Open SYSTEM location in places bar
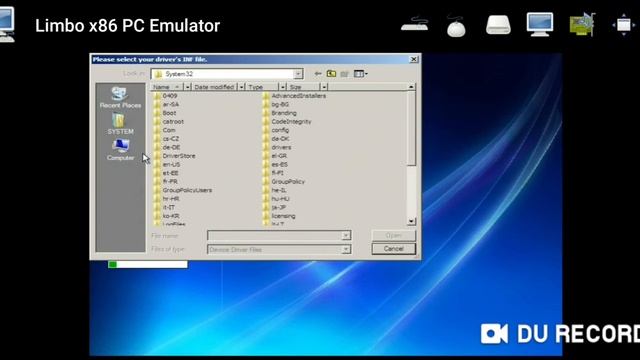This screenshot has height=360, width=640. [x=120, y=124]
